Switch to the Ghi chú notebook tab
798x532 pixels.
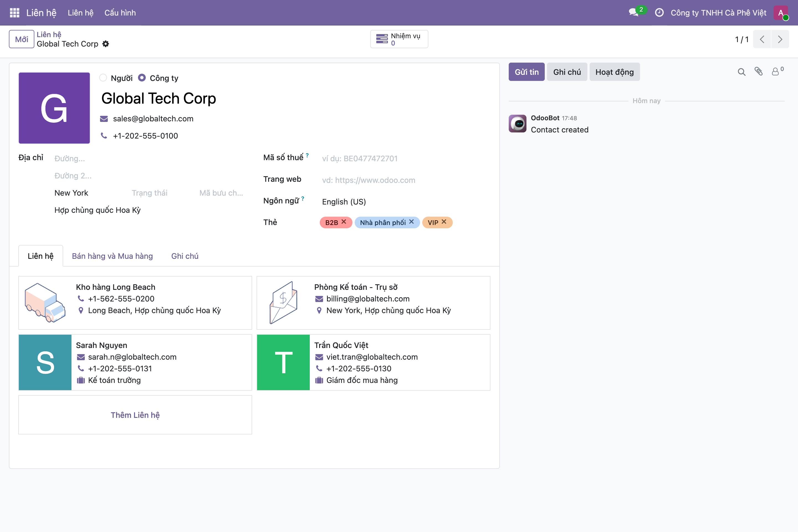(x=185, y=256)
